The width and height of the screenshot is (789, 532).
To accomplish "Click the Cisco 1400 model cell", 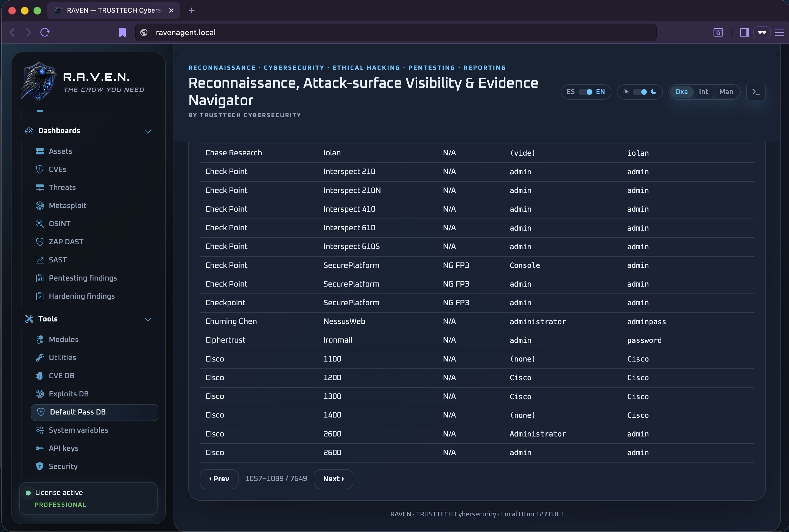I will tap(332, 415).
